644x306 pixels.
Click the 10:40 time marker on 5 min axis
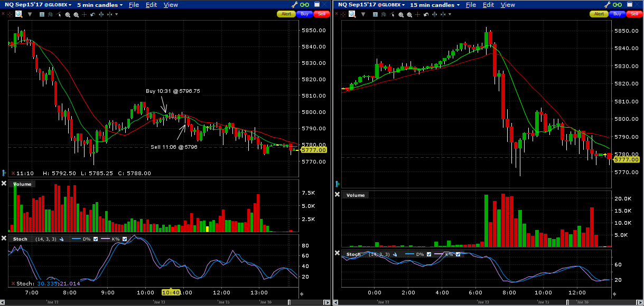pos(171,292)
